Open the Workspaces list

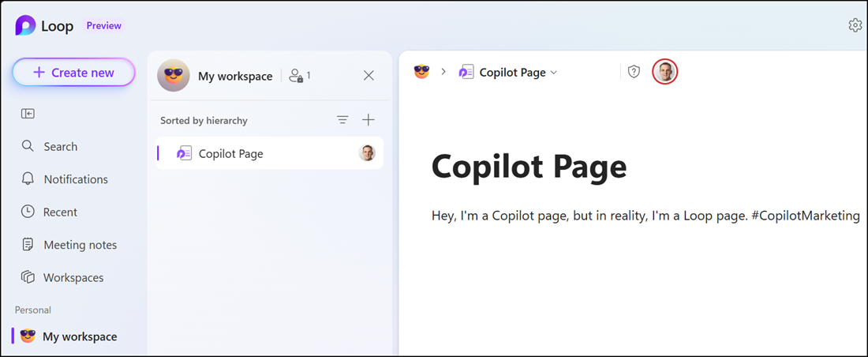pyautogui.click(x=73, y=278)
